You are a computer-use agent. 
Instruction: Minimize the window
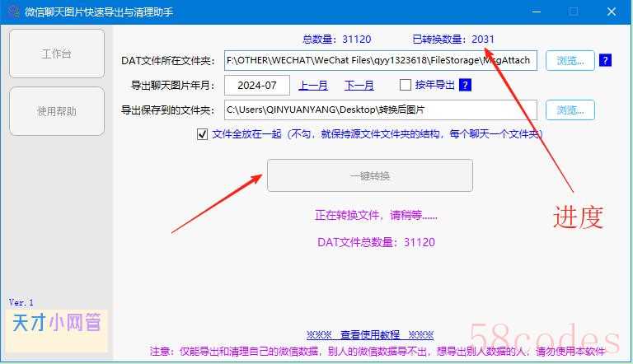[536, 12]
